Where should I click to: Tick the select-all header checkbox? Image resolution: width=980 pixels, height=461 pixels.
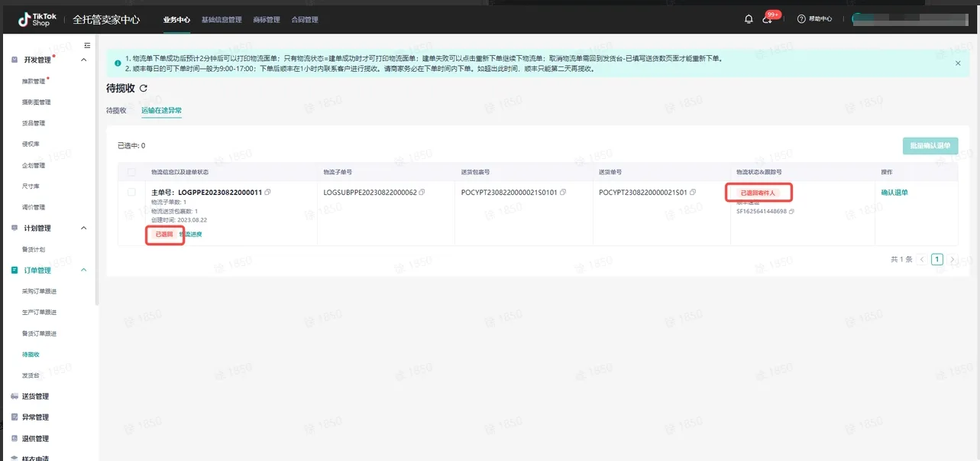[132, 172]
